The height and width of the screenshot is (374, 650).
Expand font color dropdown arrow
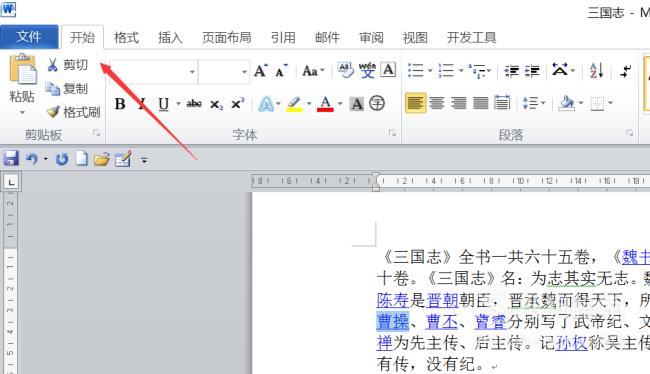(340, 104)
